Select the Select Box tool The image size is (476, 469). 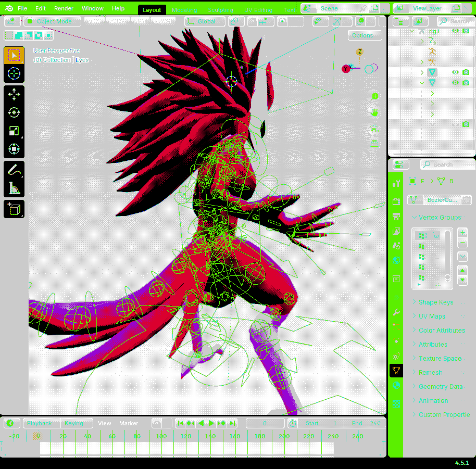(14, 55)
